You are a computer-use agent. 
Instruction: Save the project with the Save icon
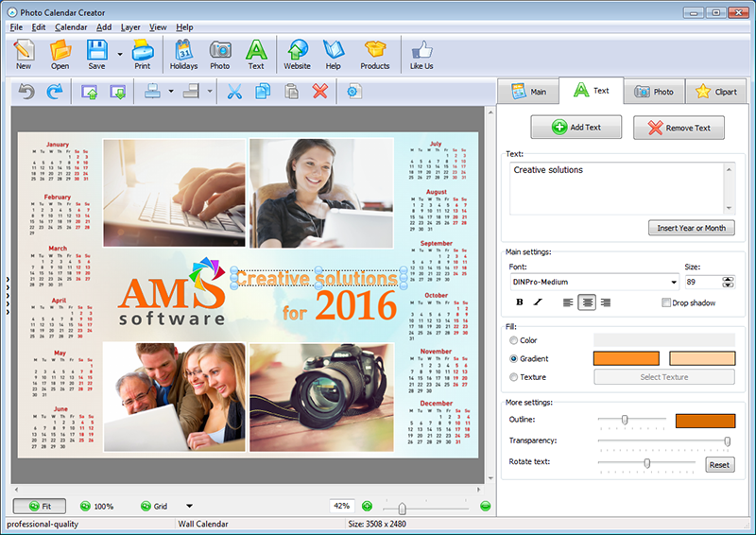(x=97, y=54)
